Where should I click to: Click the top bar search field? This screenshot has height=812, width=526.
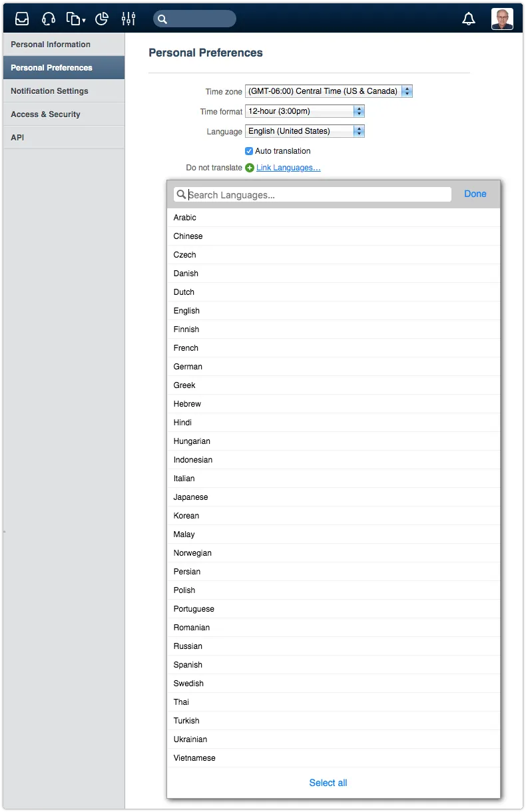click(194, 19)
